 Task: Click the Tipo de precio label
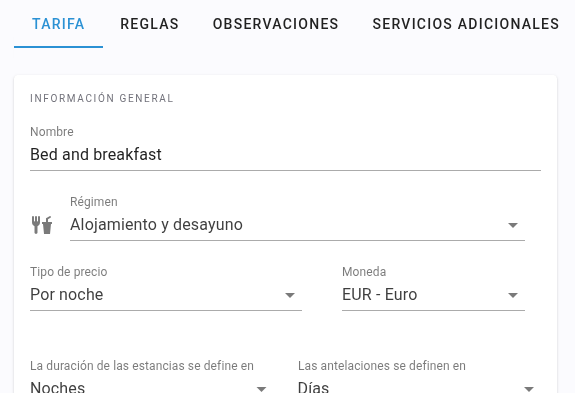pos(69,272)
